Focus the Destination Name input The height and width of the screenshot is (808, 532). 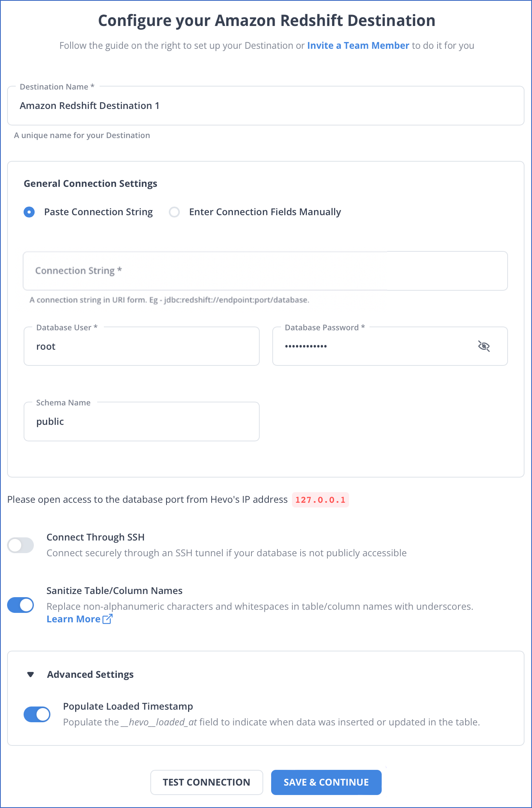point(266,106)
